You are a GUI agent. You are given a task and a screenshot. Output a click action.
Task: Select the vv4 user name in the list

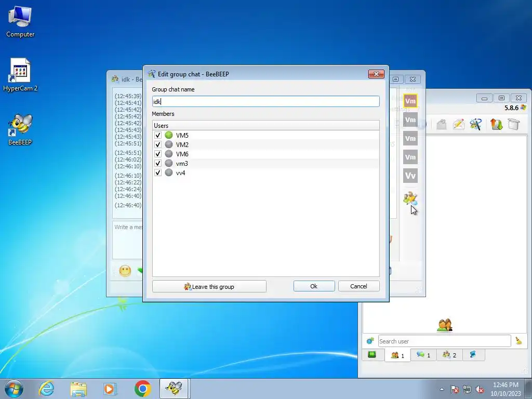[180, 172]
